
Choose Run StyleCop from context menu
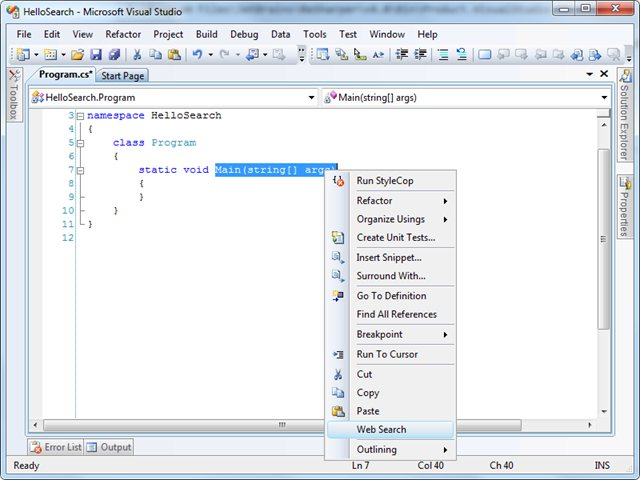tap(391, 181)
